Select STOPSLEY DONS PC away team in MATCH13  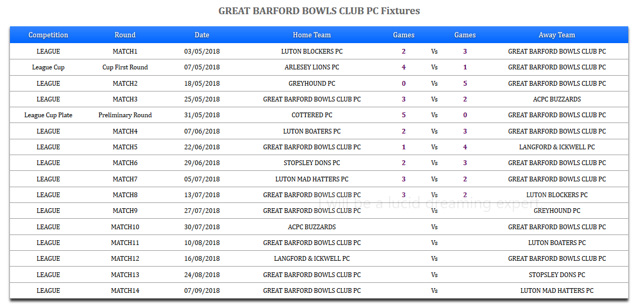pyautogui.click(x=557, y=275)
